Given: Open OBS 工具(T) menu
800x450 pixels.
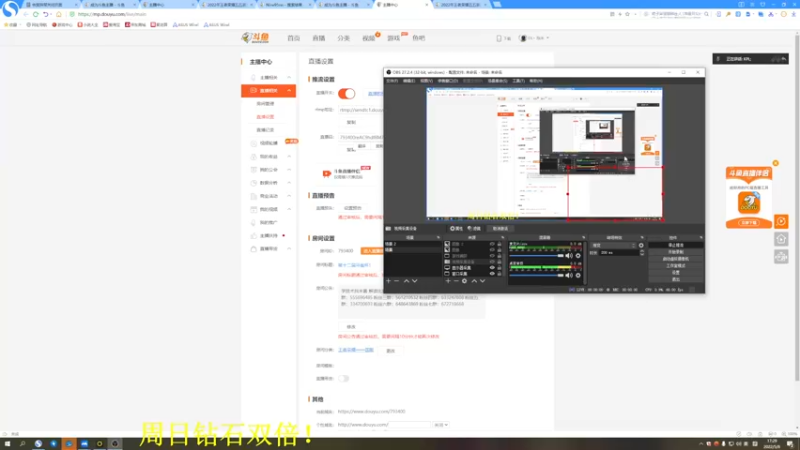Looking at the screenshot, I should click(x=518, y=81).
